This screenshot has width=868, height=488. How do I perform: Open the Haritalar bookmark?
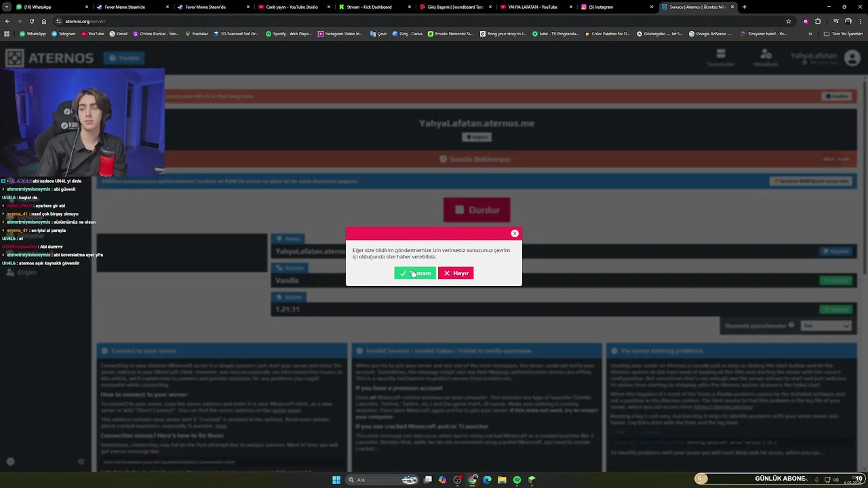coord(197,33)
